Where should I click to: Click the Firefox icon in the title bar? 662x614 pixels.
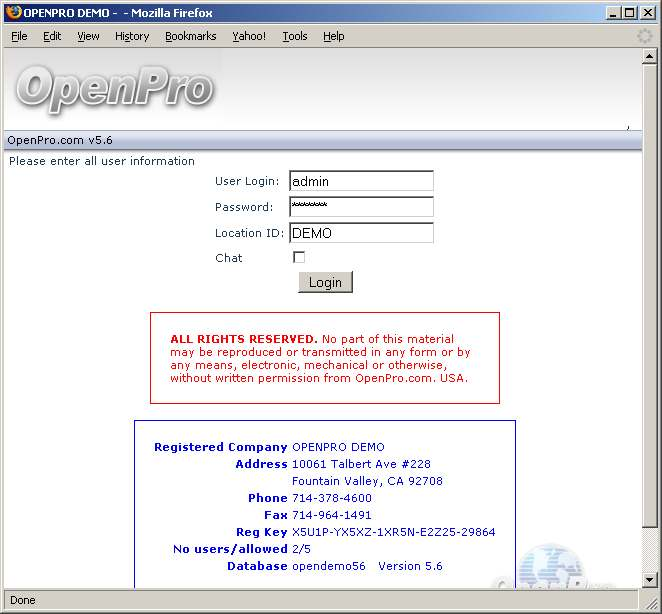tap(13, 13)
